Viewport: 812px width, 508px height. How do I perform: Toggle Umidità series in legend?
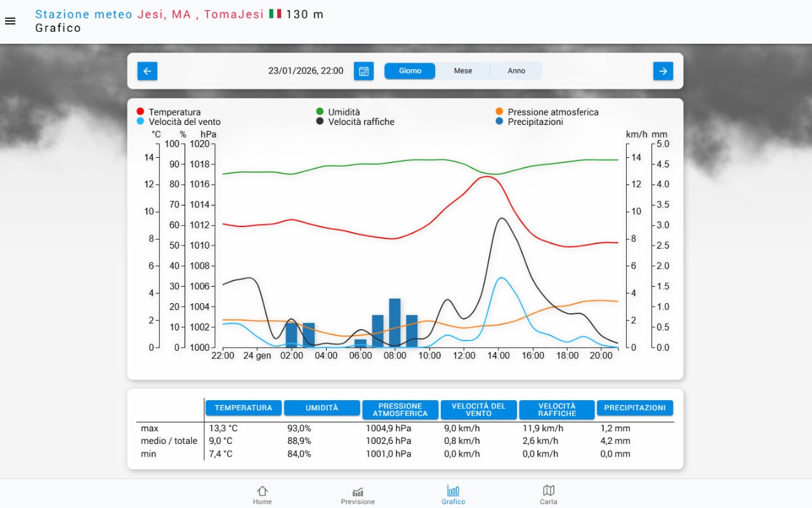tap(338, 112)
